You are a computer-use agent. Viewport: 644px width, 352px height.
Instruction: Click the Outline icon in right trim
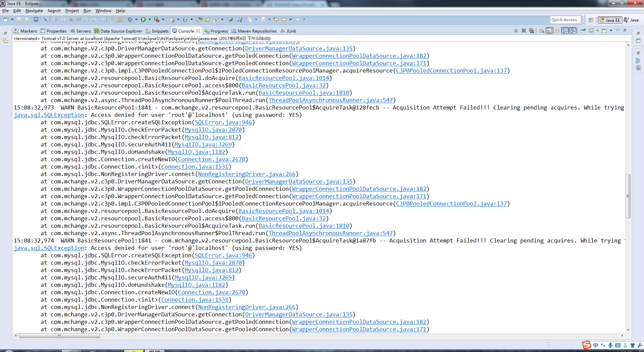tap(638, 61)
